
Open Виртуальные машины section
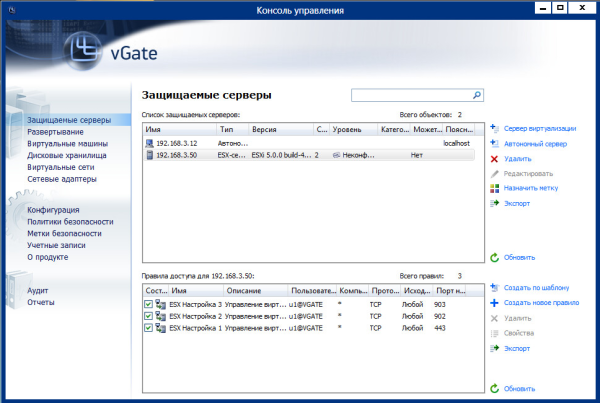coord(67,144)
